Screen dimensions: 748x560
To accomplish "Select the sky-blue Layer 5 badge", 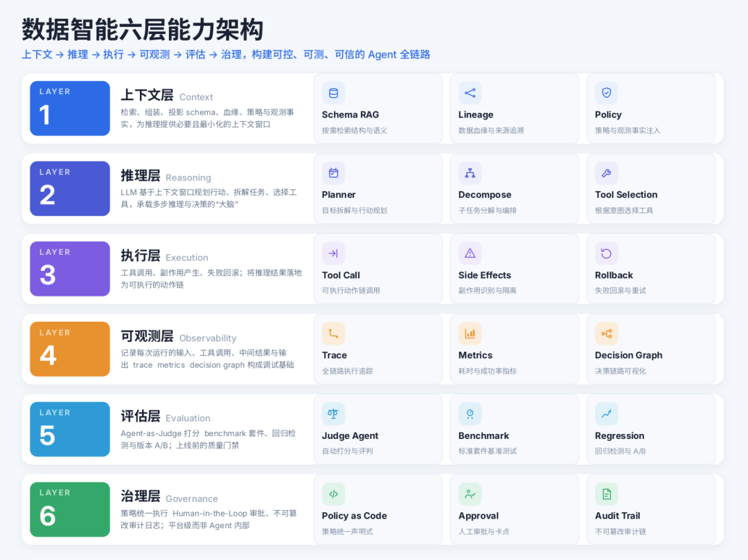I will tap(70, 429).
